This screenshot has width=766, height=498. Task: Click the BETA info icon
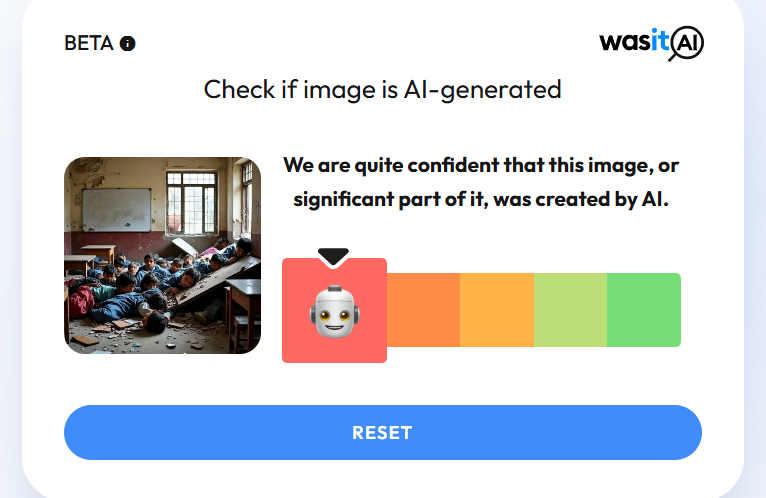128,43
